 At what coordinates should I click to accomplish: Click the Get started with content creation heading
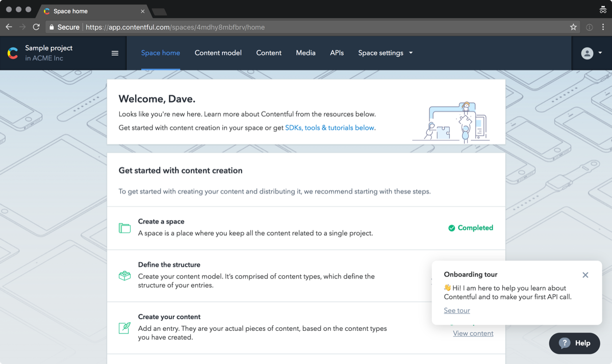tap(181, 171)
